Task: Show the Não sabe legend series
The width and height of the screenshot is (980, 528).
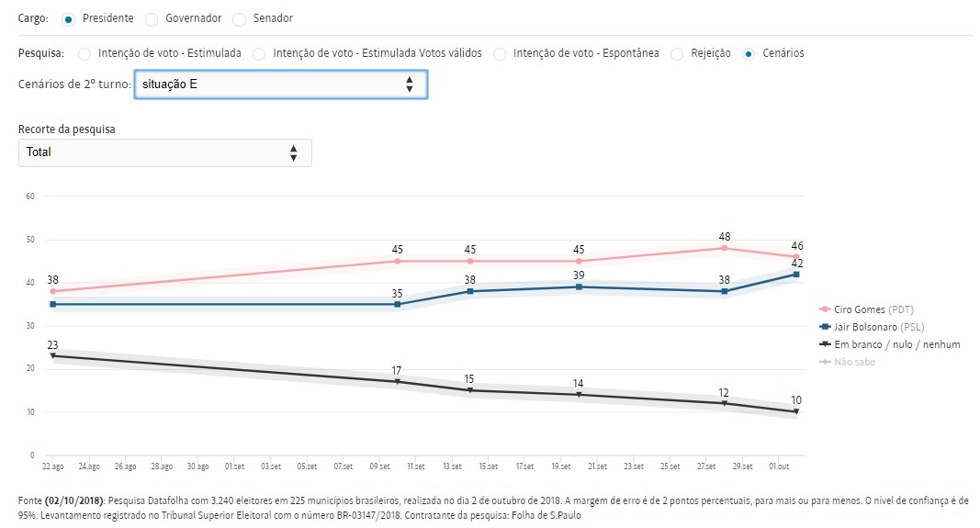Action: click(x=850, y=362)
